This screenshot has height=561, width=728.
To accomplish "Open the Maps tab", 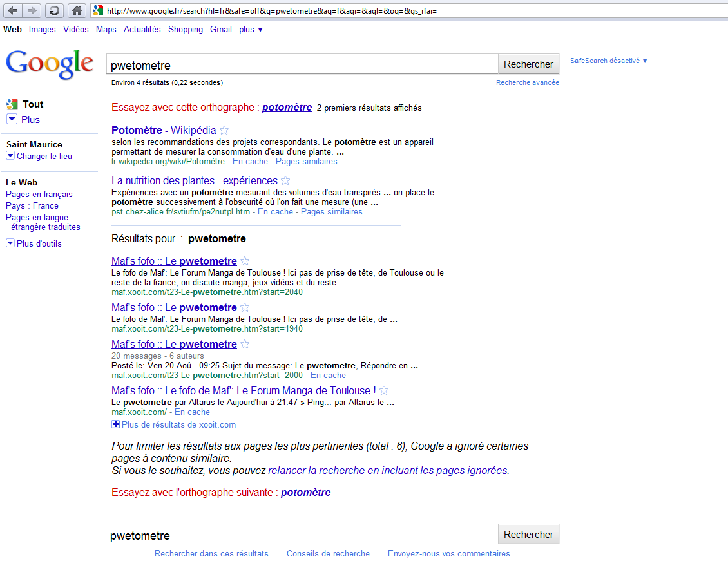I will (x=106, y=29).
